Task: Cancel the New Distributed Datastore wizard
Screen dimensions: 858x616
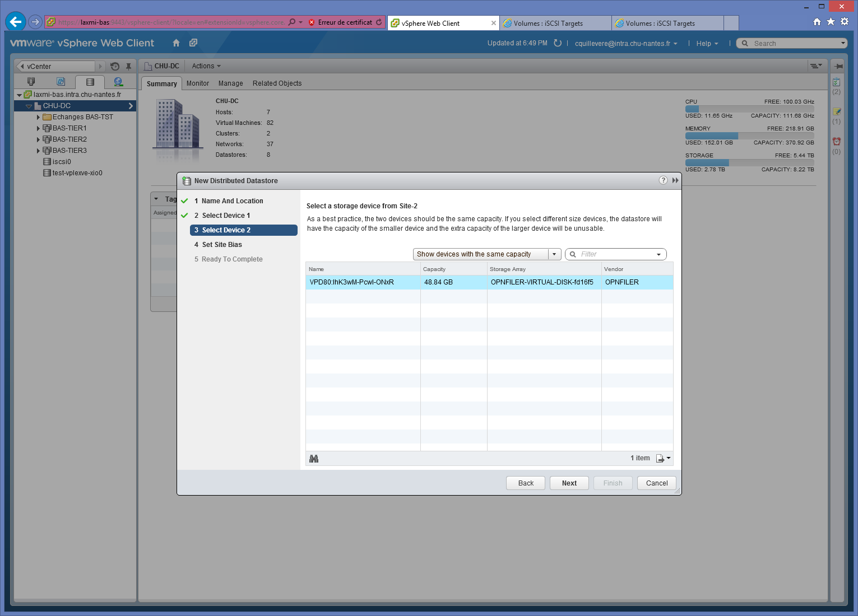Action: click(657, 483)
